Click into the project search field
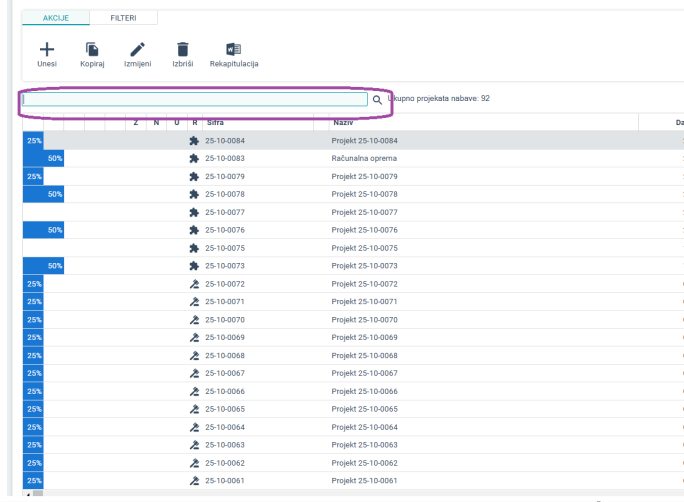Viewport: 684px width, 502px height. [195, 100]
